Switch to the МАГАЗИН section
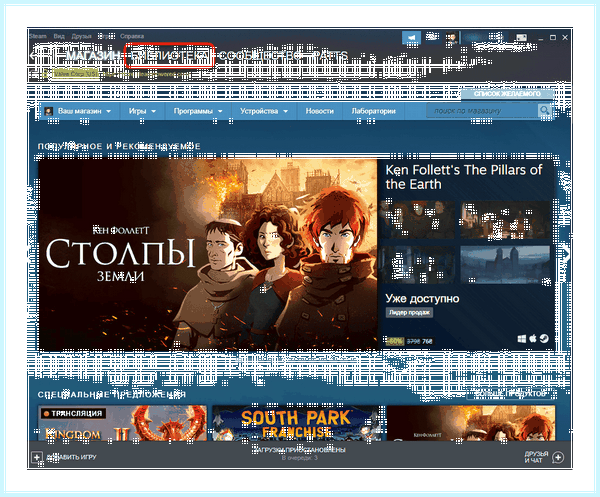 94,56
